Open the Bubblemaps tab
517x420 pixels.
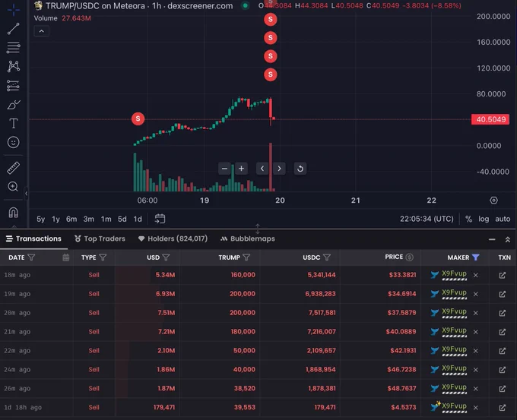[x=248, y=238]
